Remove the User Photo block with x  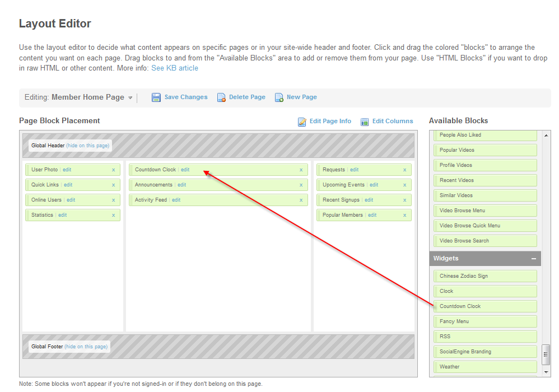(113, 170)
